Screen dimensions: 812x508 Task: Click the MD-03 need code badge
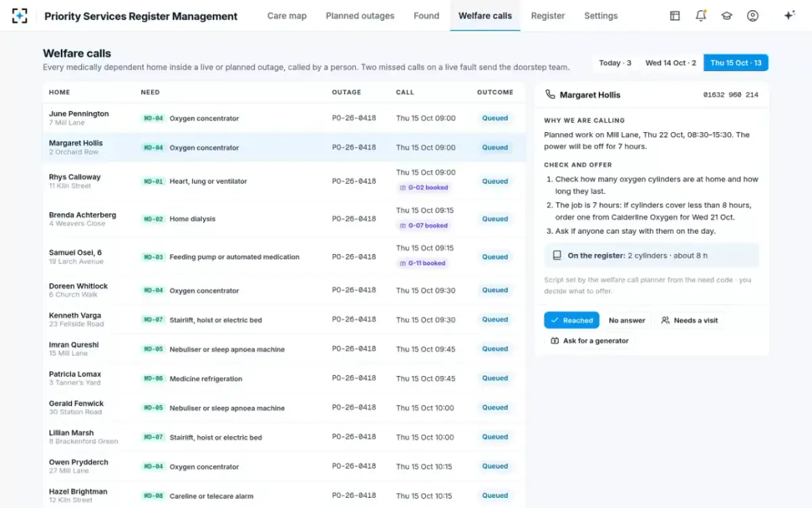click(154, 257)
